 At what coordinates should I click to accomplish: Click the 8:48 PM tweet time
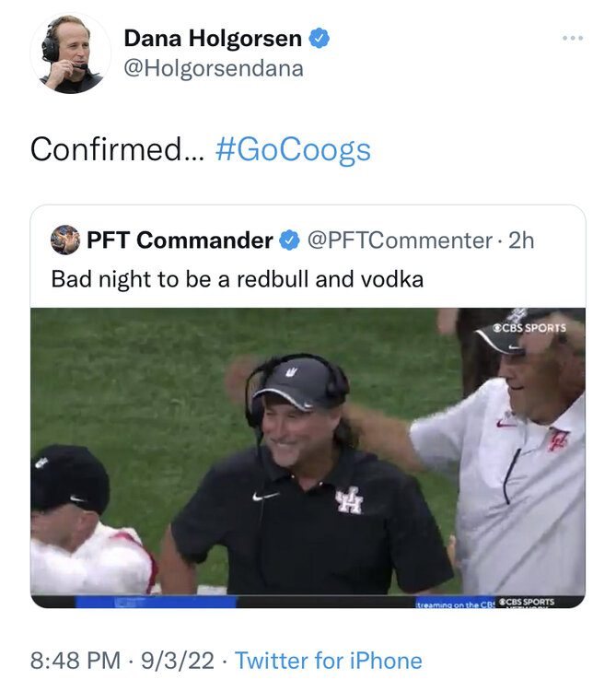tap(76, 661)
